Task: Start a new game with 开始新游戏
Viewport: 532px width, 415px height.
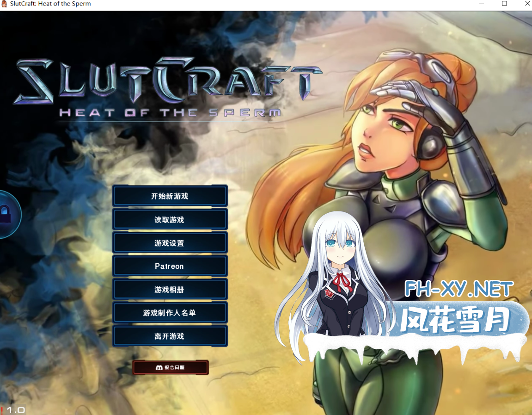Action: [170, 196]
